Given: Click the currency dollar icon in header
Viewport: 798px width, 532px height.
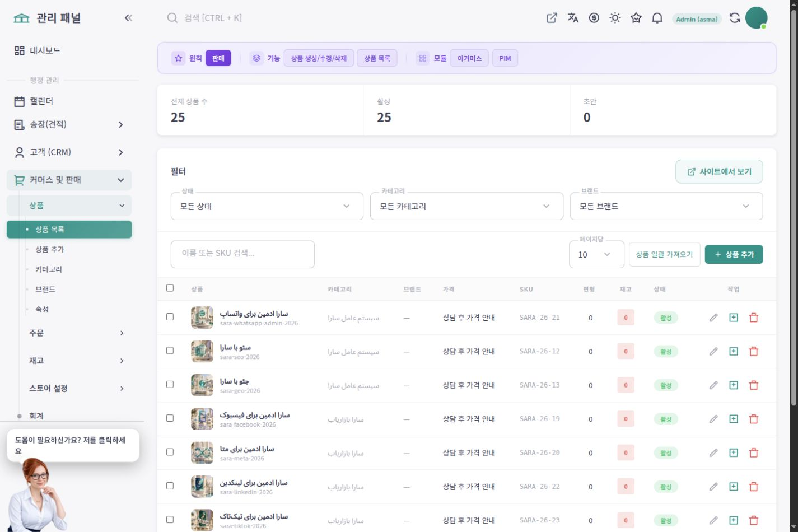Looking at the screenshot, I should 594,18.
